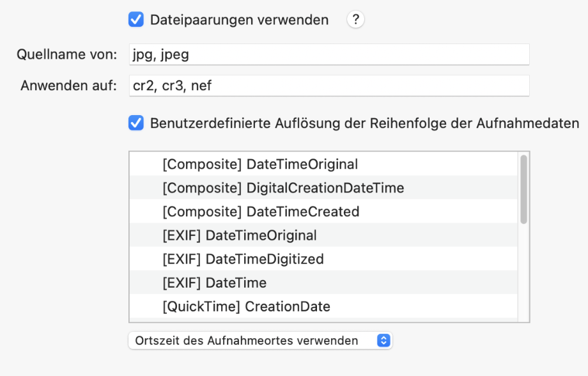Select [Composite] DigitalCreationDateTime list row
The width and height of the screenshot is (588, 376).
pyautogui.click(x=323, y=187)
